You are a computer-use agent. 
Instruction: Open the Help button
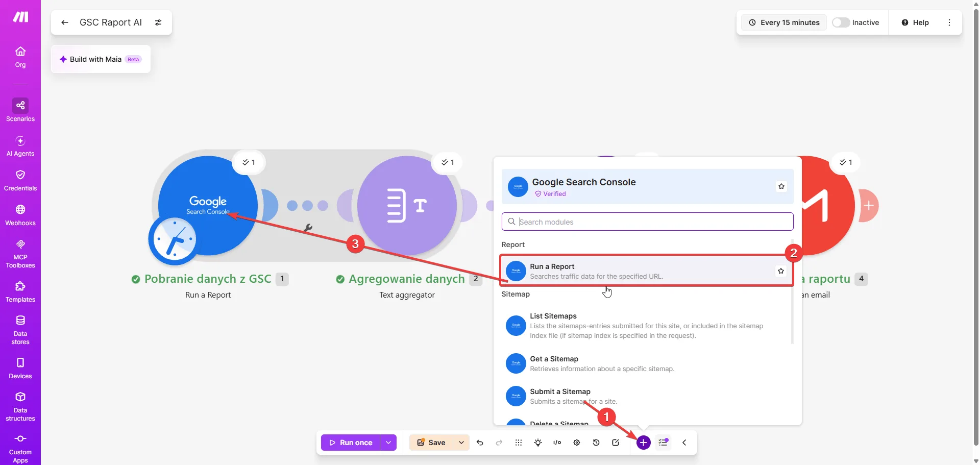coord(915,22)
